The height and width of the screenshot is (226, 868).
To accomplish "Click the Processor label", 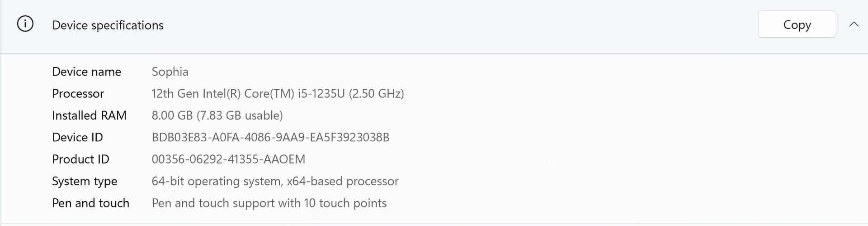I will point(78,94).
